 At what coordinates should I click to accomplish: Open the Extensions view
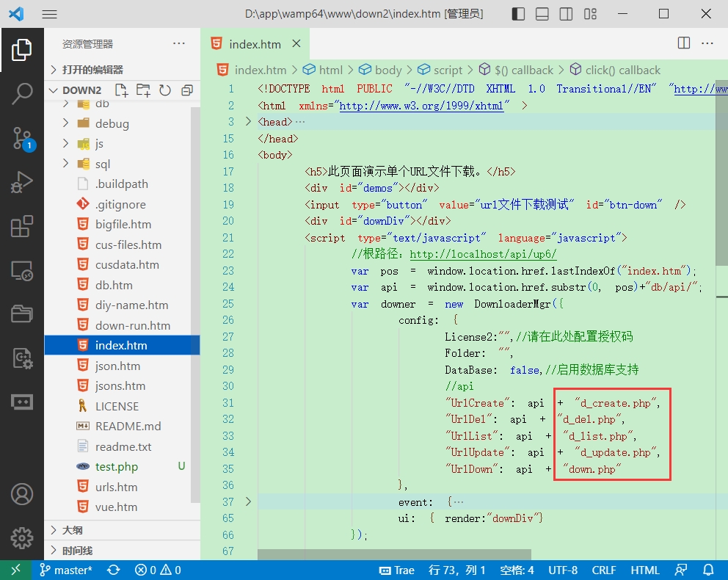tap(22, 227)
